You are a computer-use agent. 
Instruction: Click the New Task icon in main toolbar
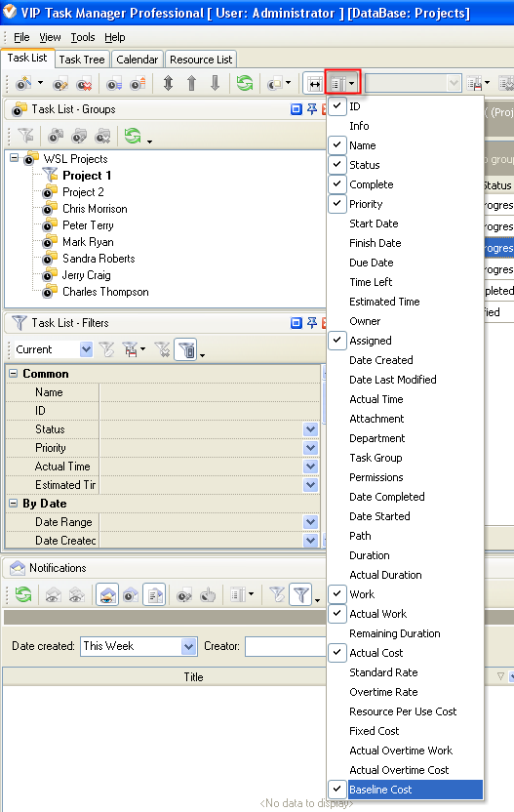[23, 83]
